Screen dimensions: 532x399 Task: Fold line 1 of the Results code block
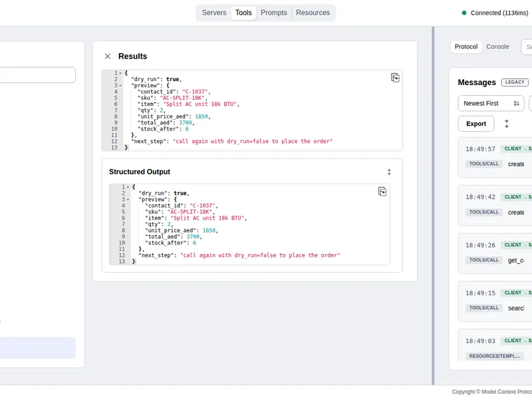120,73
